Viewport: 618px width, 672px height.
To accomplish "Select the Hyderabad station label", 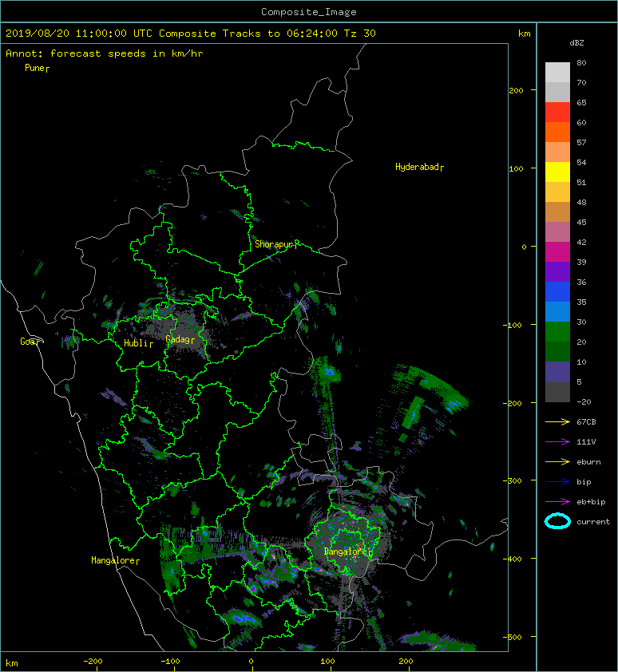I will [x=417, y=167].
